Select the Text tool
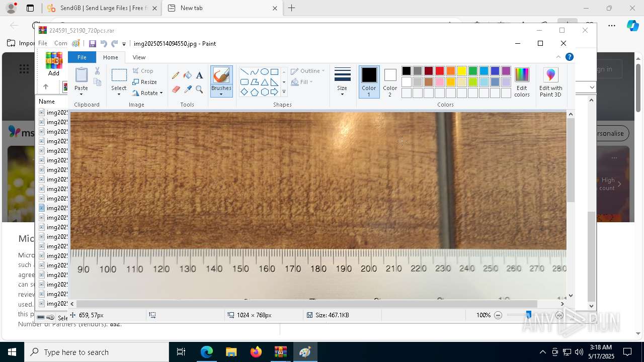 [x=199, y=75]
